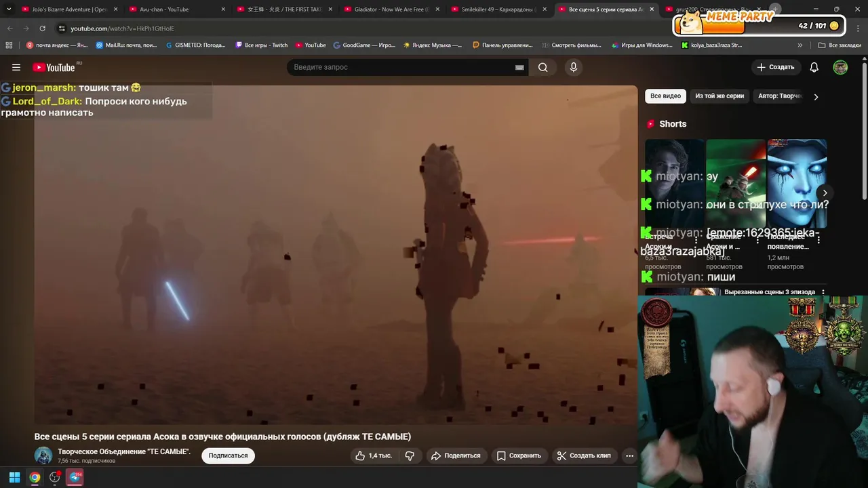Open the YouTube hamburger guide menu

pos(16,67)
